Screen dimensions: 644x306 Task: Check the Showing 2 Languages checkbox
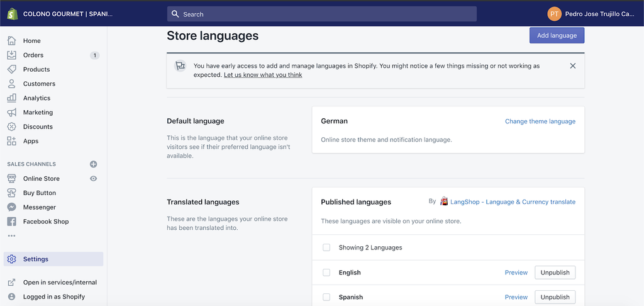coord(326,247)
